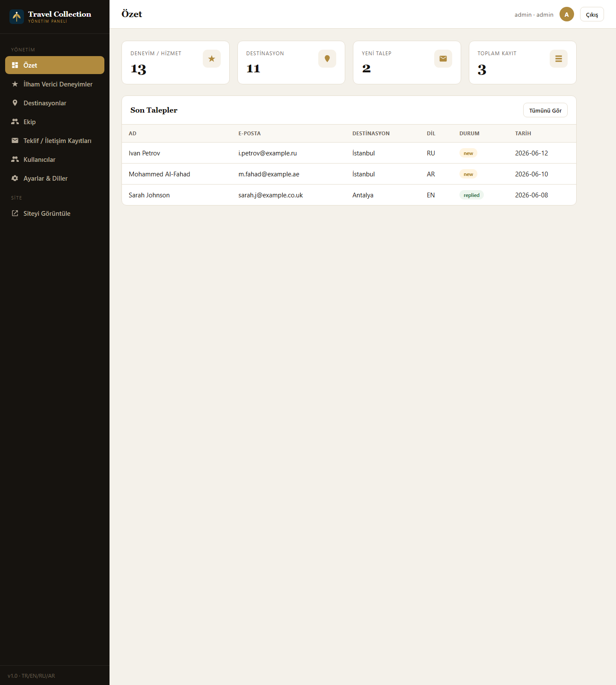The image size is (616, 685).
Task: Click the DURUM column header
Action: 469,134
